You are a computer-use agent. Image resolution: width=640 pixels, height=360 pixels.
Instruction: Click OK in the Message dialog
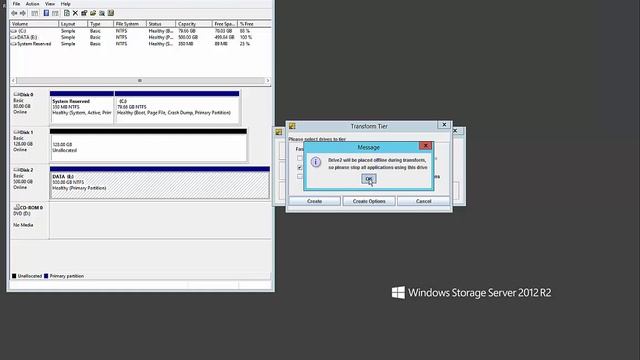pos(369,179)
